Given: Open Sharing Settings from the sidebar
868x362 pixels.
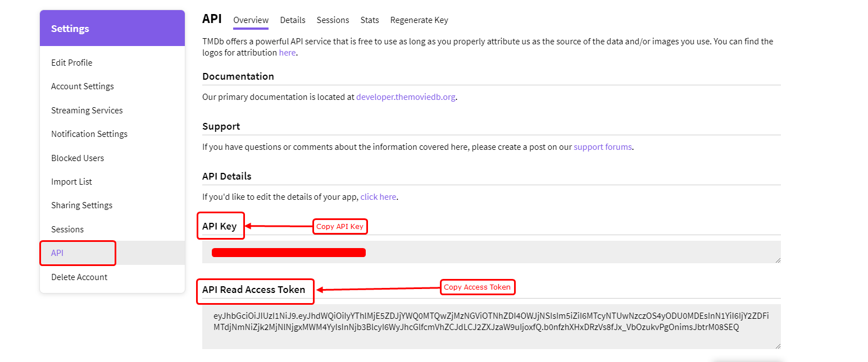Looking at the screenshot, I should (x=82, y=205).
